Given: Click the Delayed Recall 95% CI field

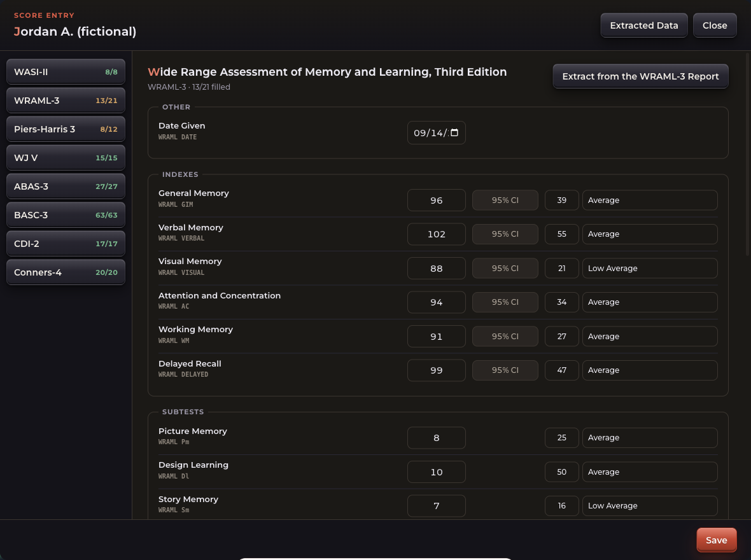Looking at the screenshot, I should tap(505, 370).
